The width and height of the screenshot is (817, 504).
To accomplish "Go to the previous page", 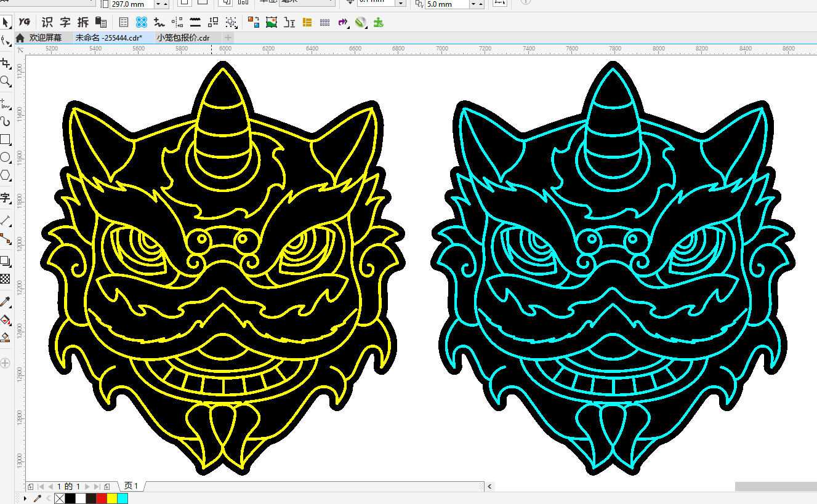I will point(51,487).
